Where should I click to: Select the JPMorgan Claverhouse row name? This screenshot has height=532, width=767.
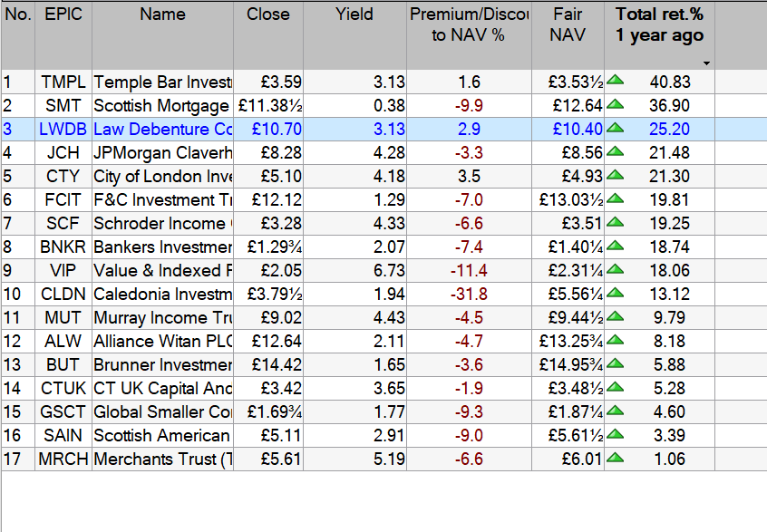click(x=163, y=152)
